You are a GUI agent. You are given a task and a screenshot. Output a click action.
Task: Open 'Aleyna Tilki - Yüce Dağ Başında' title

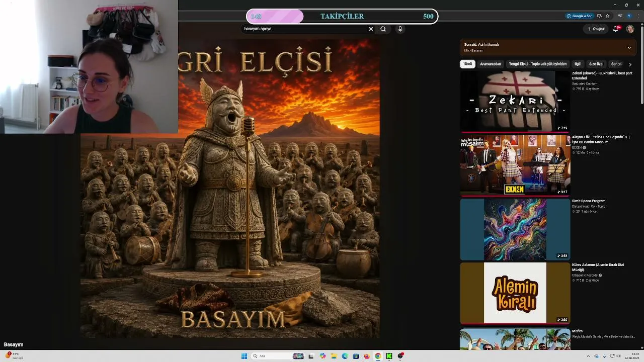[601, 139]
